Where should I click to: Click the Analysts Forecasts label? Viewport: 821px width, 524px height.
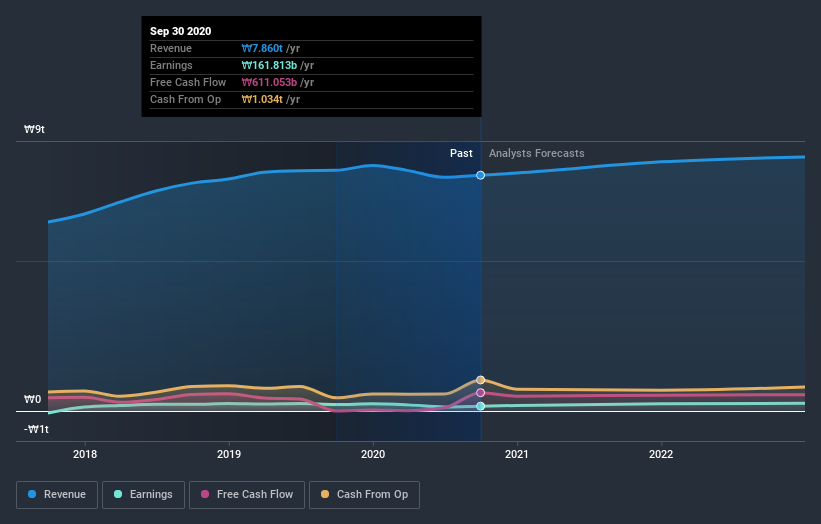537,153
